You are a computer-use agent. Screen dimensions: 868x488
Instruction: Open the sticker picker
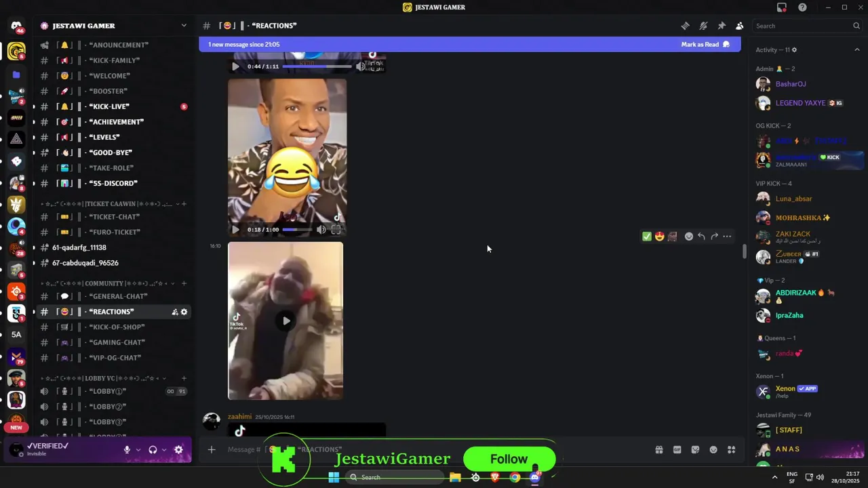(x=695, y=449)
